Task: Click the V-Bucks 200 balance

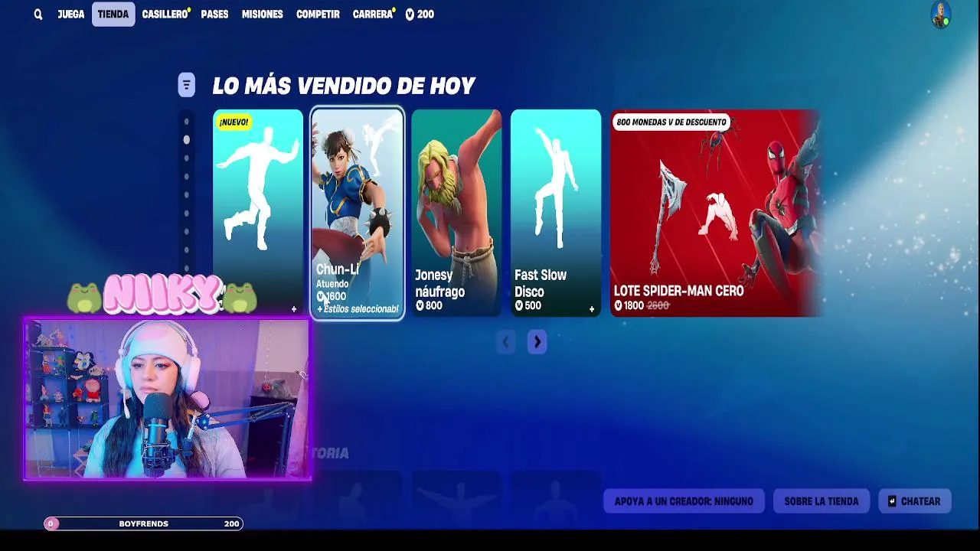Action: tap(420, 15)
